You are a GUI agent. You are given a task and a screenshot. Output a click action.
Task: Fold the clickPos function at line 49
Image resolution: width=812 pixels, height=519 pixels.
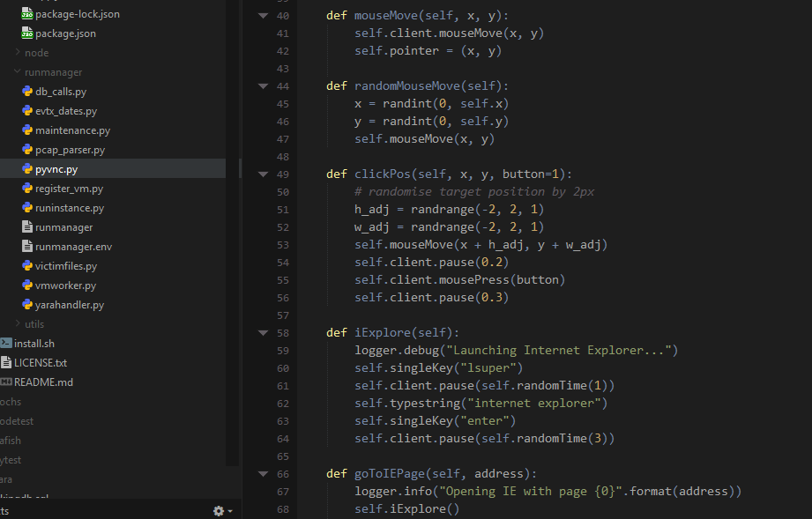[x=262, y=174]
